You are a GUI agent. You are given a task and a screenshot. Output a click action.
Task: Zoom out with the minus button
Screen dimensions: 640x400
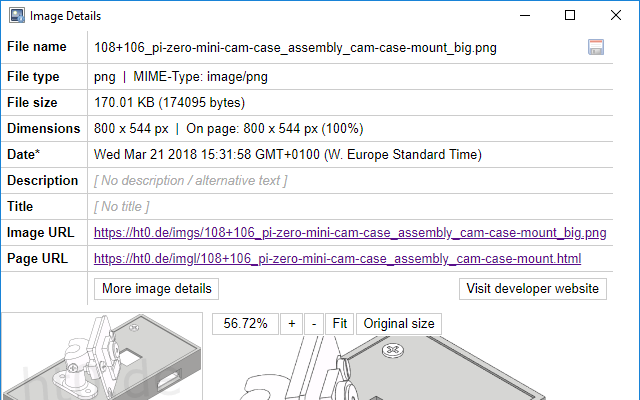(x=314, y=323)
